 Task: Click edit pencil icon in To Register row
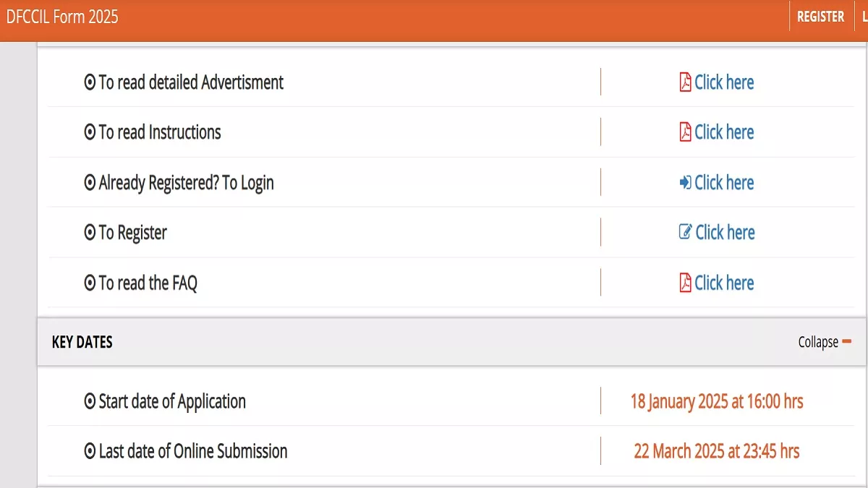coord(685,232)
